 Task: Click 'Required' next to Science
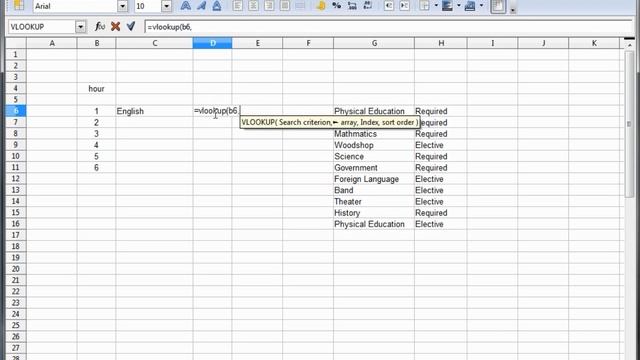[441, 156]
